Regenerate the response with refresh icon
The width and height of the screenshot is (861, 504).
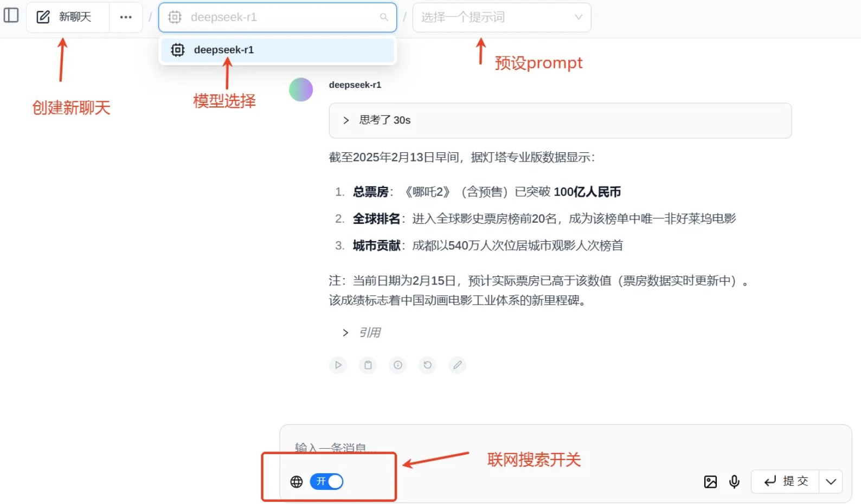click(x=428, y=365)
